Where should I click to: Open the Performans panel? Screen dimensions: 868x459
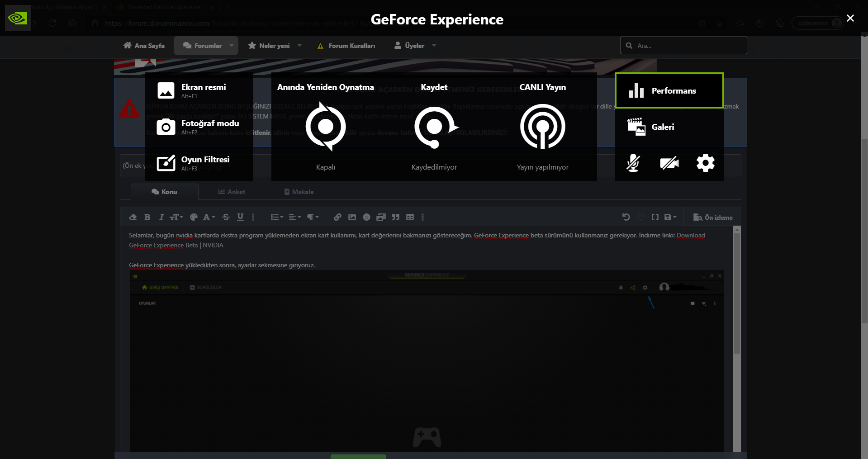[669, 90]
